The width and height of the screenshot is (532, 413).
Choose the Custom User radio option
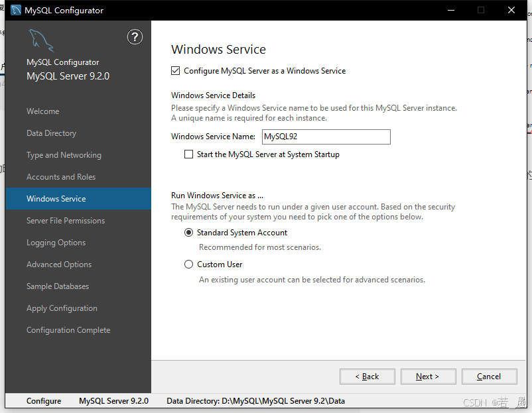pos(188,264)
